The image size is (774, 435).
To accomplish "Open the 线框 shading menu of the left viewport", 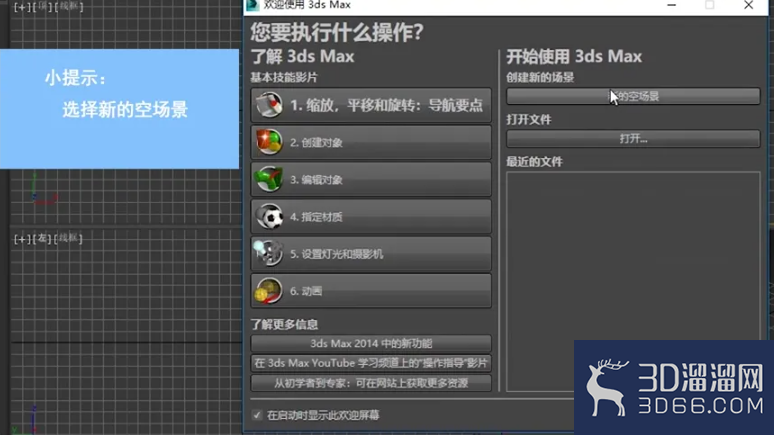I will coord(68,238).
